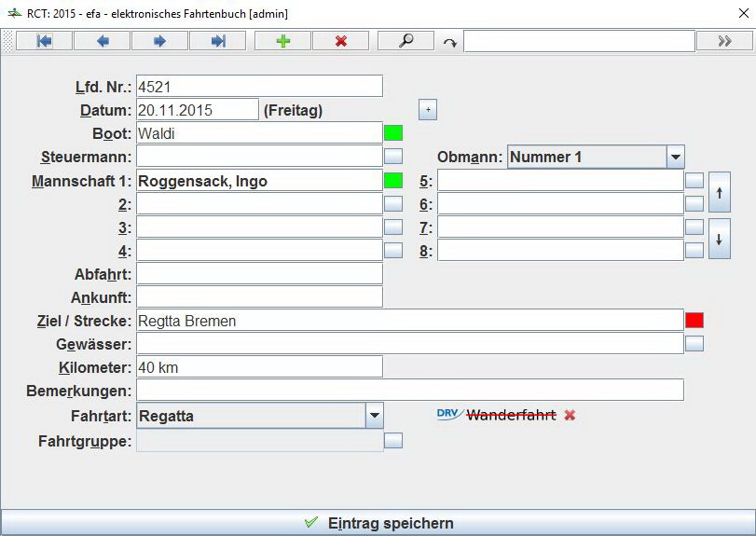Toggle the Gewässer selection box
The width and height of the screenshot is (756, 536).
694,344
